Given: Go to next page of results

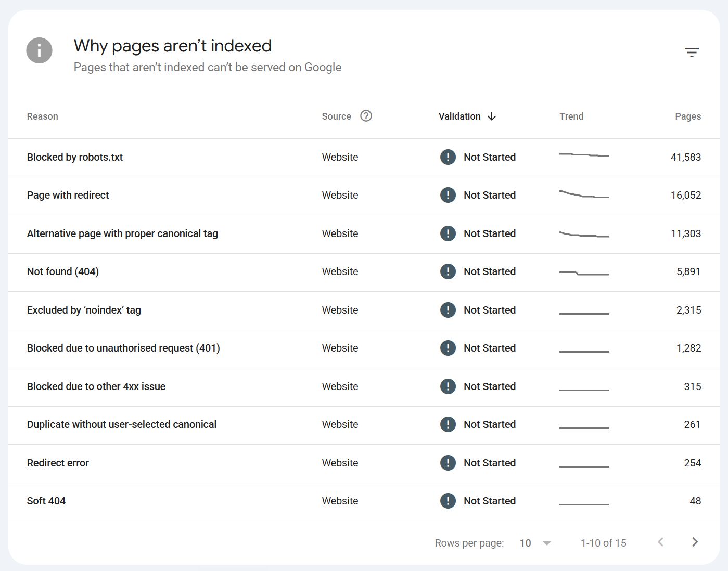Looking at the screenshot, I should point(695,542).
